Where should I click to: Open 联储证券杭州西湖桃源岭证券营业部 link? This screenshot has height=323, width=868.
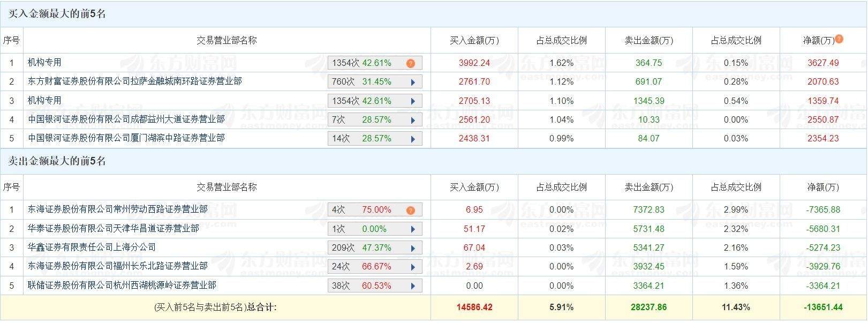point(122,285)
